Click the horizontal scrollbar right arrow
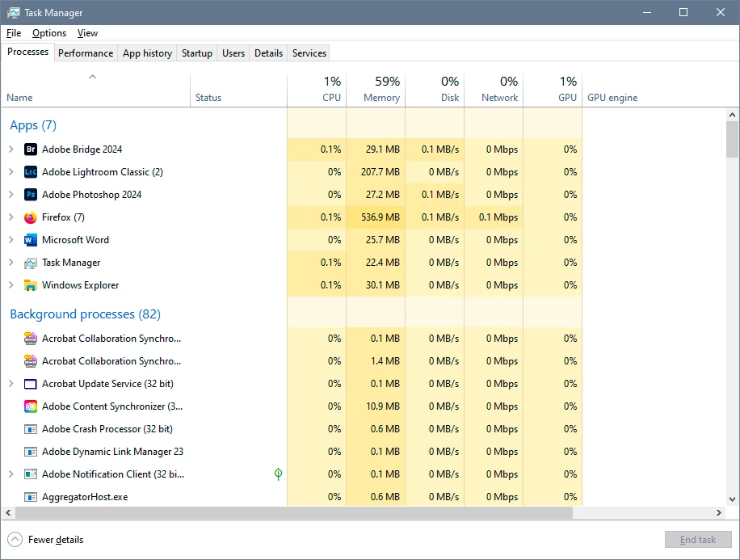The height and width of the screenshot is (560, 740). 719,512
